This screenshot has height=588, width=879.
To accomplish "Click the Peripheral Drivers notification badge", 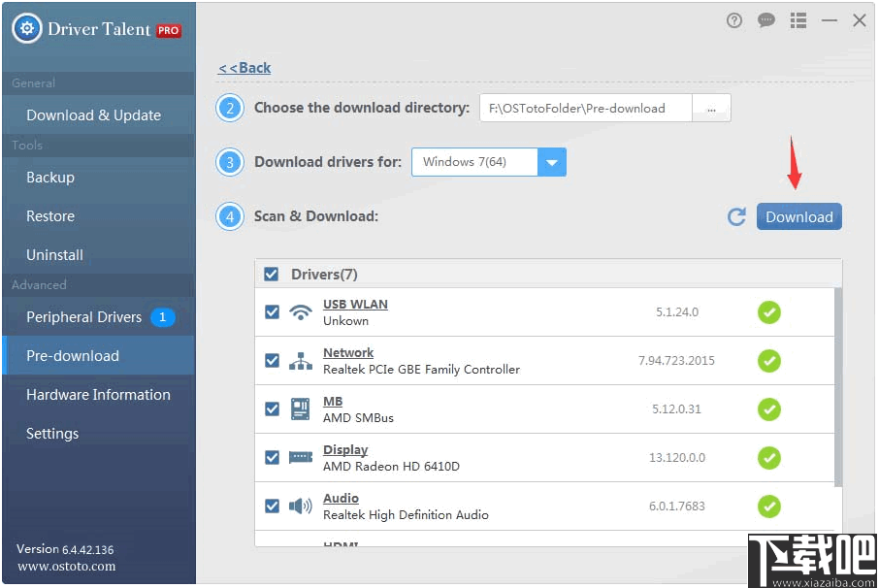I will 163,317.
